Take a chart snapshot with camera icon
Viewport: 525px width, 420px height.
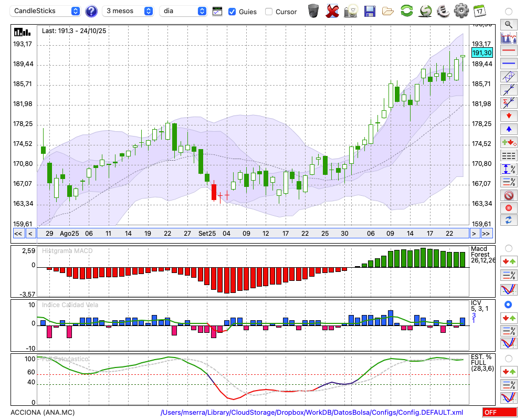coord(351,11)
